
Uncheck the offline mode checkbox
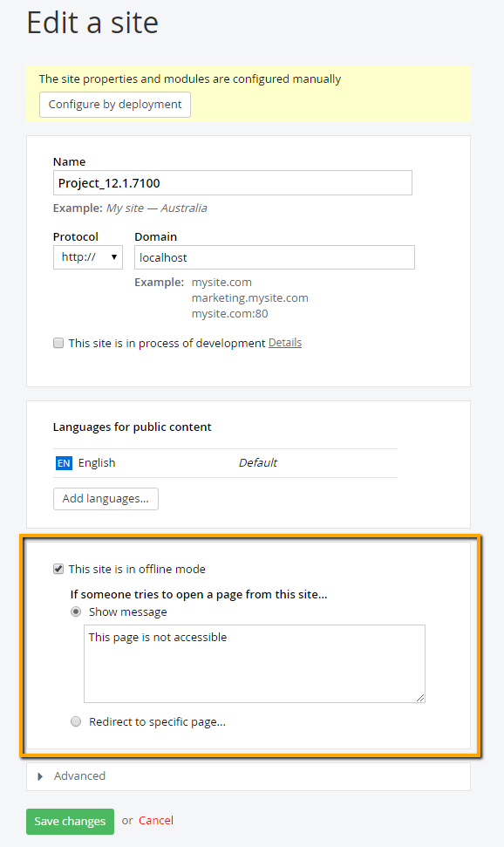[x=58, y=569]
